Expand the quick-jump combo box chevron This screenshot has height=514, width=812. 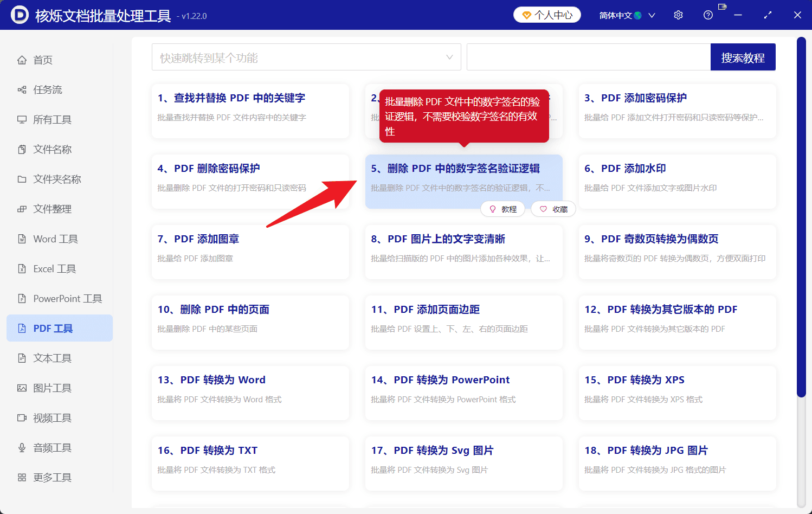point(449,57)
